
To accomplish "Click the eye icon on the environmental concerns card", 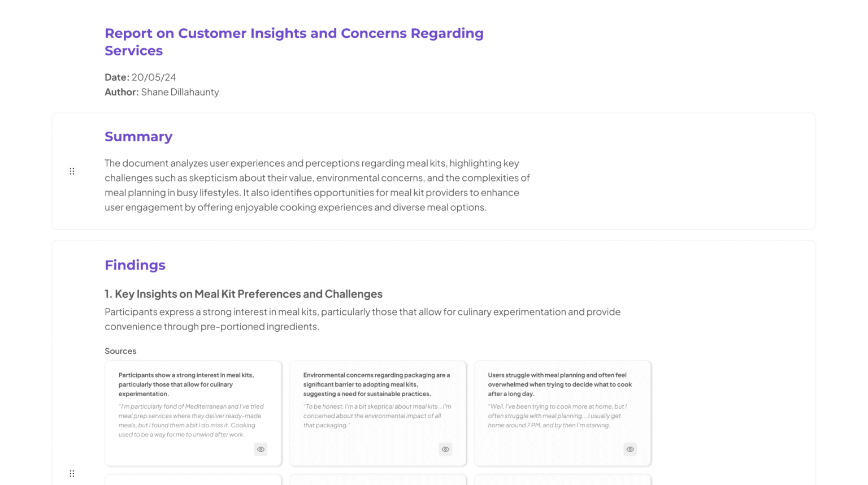I will [445, 449].
